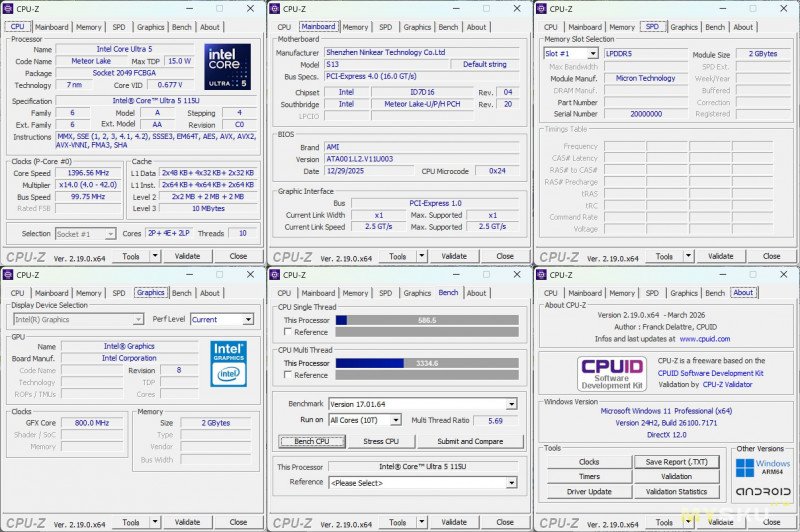The image size is (800, 532).
Task: Click CPU-Z title icon in Mainboard window
Action: click(x=276, y=8)
